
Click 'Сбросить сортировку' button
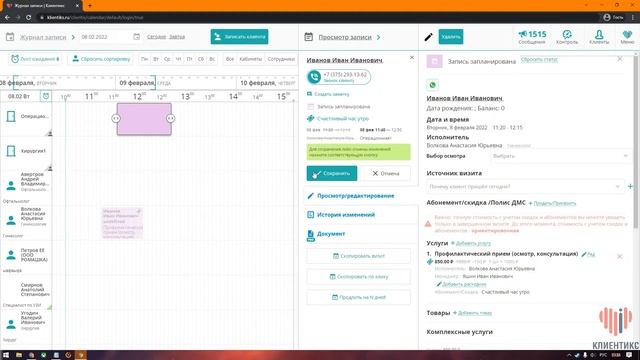pyautogui.click(x=101, y=59)
